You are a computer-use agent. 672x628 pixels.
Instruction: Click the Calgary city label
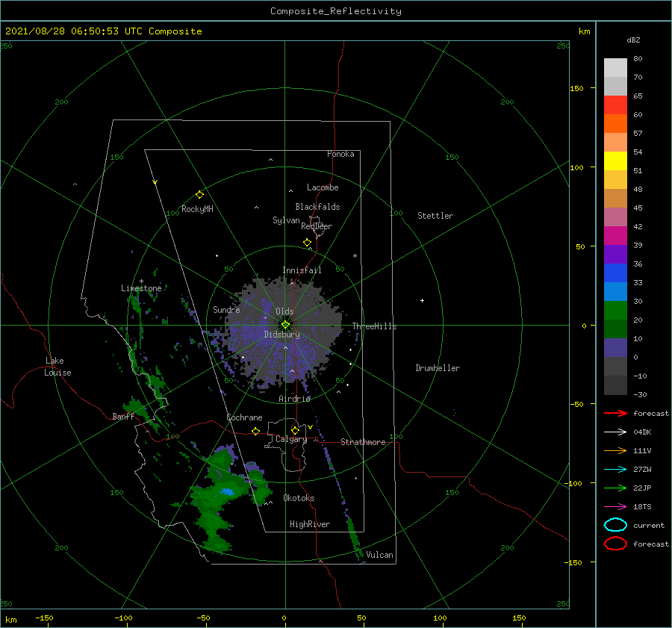(291, 439)
